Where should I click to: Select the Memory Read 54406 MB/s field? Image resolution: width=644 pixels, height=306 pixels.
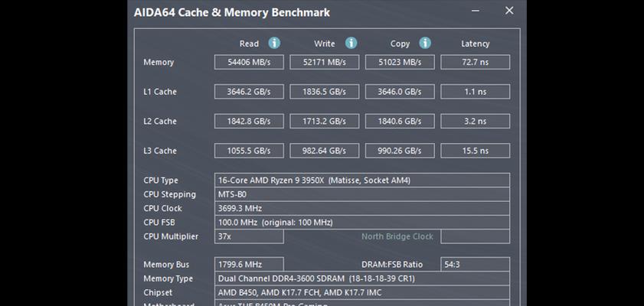click(249, 63)
